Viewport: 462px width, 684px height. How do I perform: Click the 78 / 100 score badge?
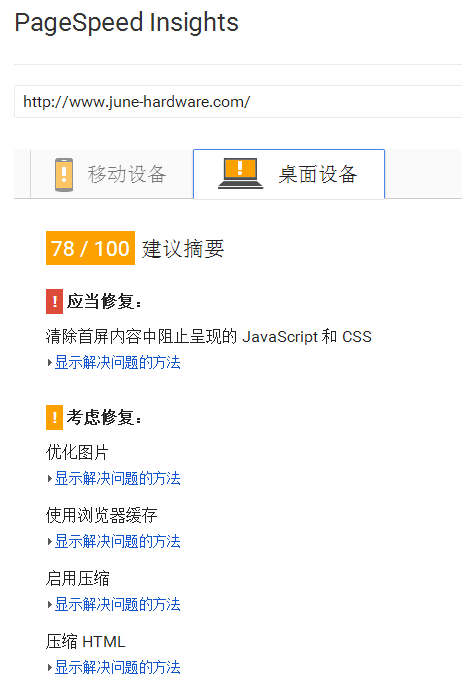[x=90, y=248]
